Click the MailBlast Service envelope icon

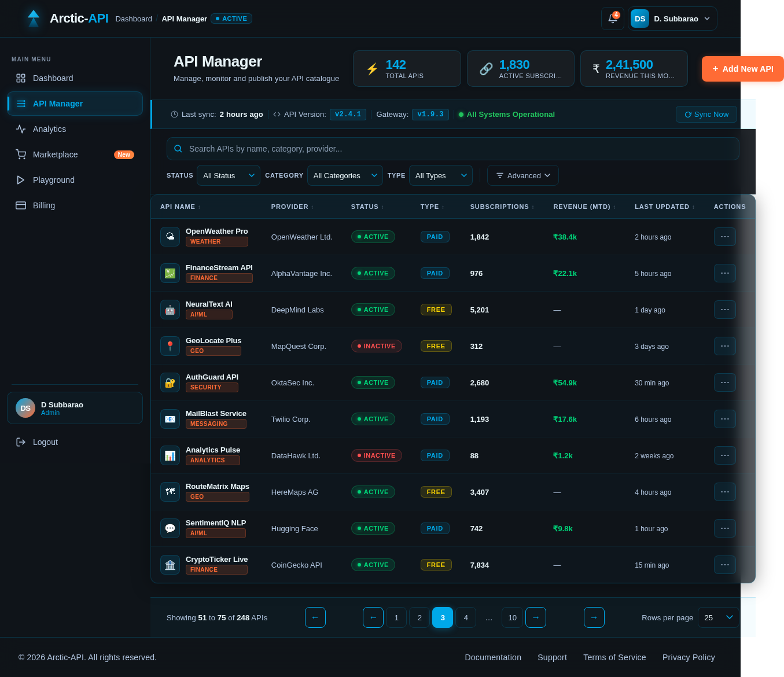[170, 419]
